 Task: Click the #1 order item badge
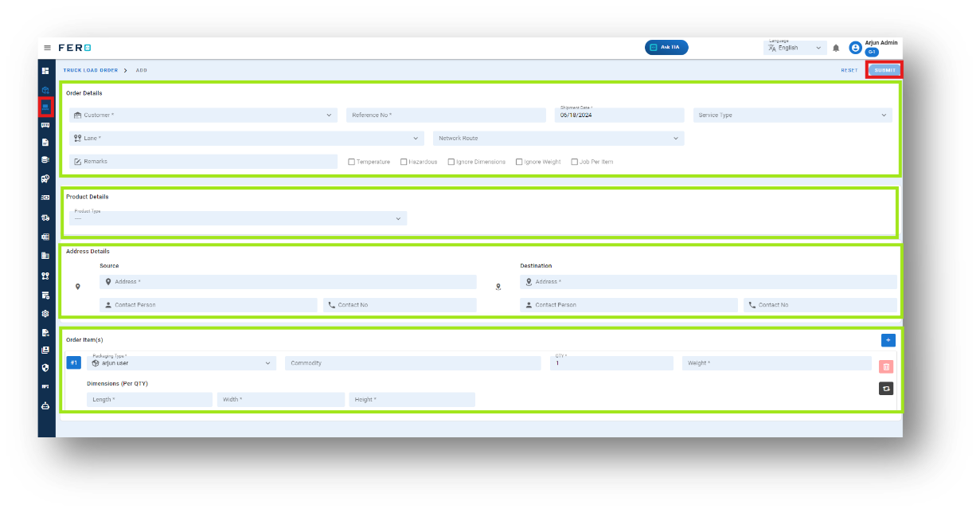click(x=73, y=363)
